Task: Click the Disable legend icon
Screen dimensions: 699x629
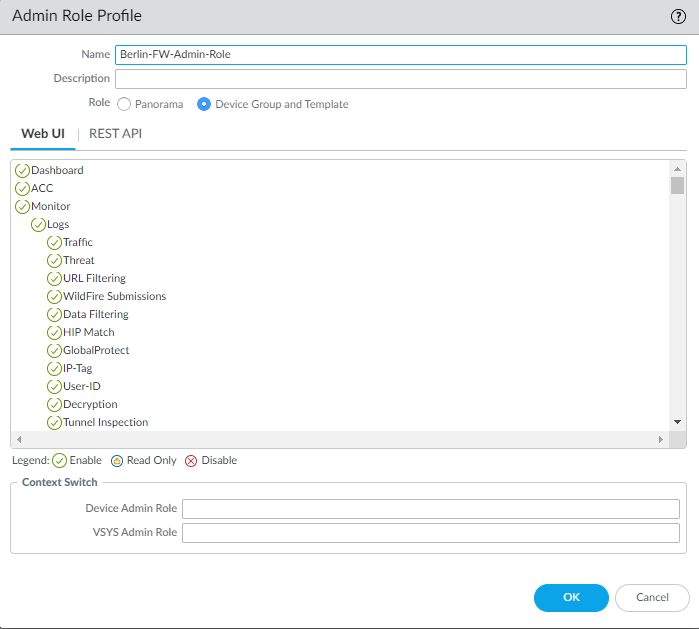Action: (191, 461)
